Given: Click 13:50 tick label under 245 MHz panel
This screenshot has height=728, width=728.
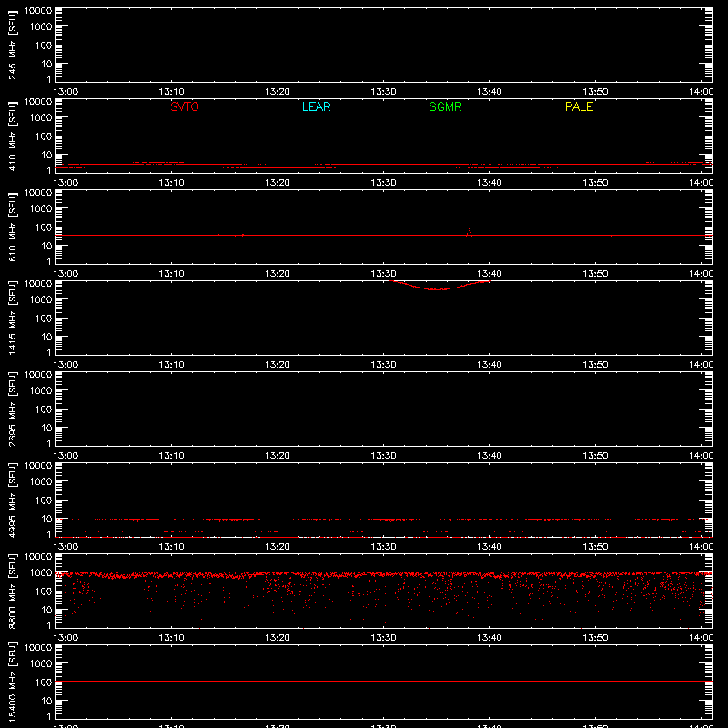Looking at the screenshot, I should 595,92.
